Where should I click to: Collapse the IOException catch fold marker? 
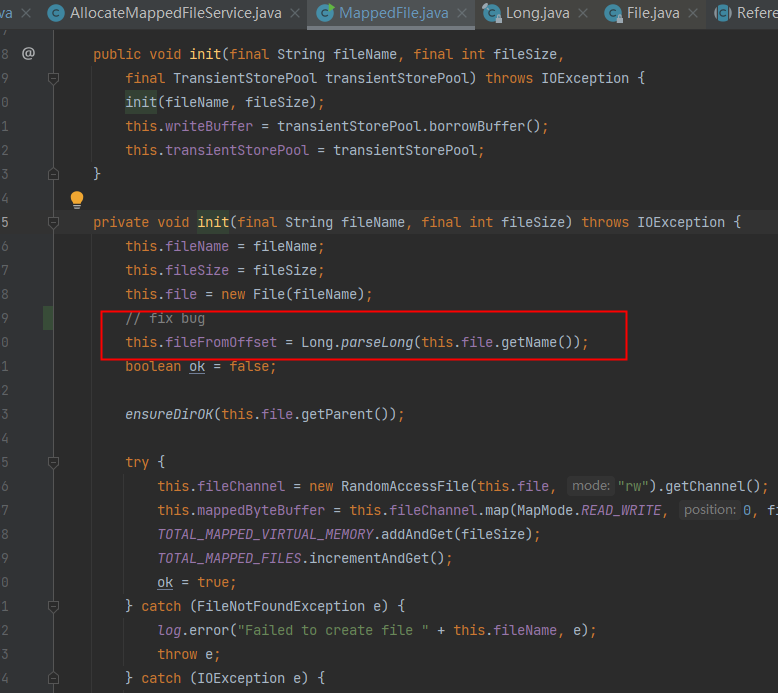(x=53, y=678)
